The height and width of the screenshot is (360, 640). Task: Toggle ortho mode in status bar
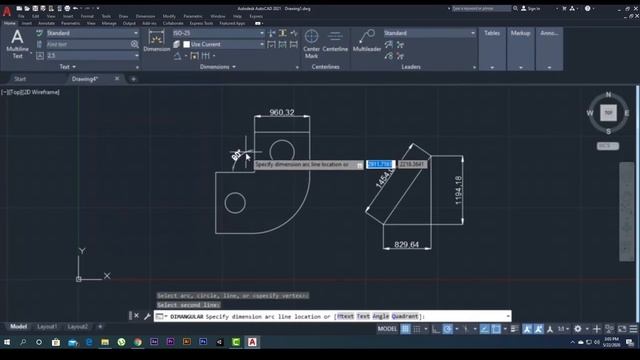436,329
